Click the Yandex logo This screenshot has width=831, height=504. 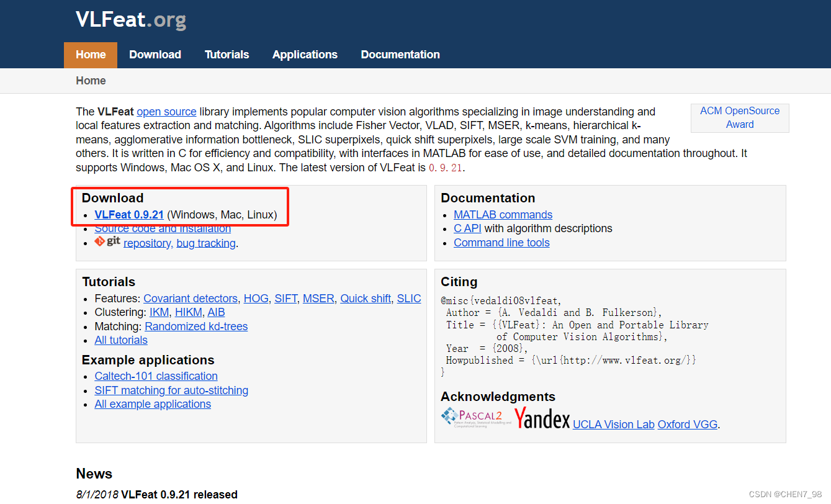[x=542, y=419]
